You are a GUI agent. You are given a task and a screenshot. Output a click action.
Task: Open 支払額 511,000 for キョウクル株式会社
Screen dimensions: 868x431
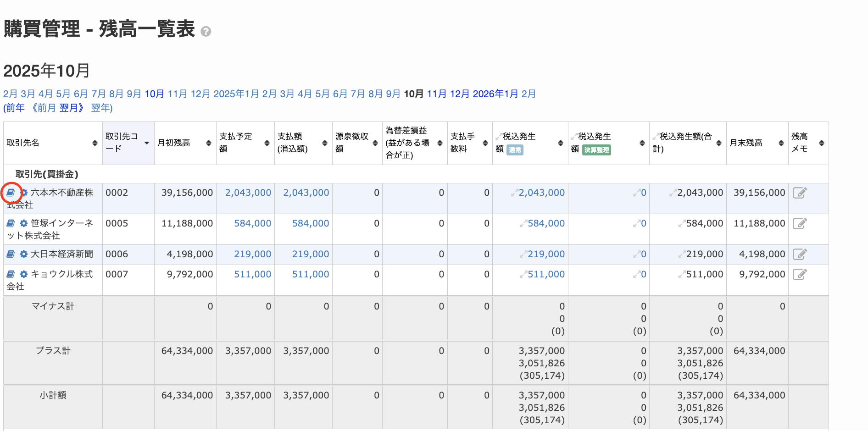pos(311,274)
